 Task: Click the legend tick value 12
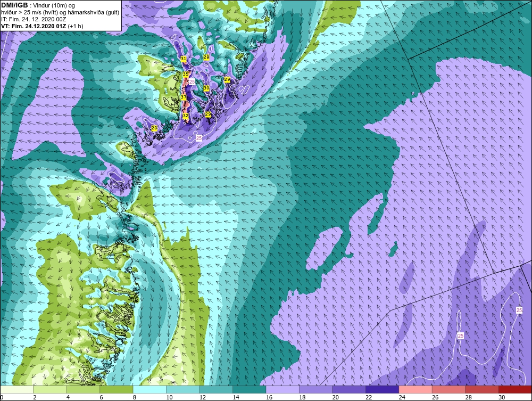pyautogui.click(x=203, y=397)
